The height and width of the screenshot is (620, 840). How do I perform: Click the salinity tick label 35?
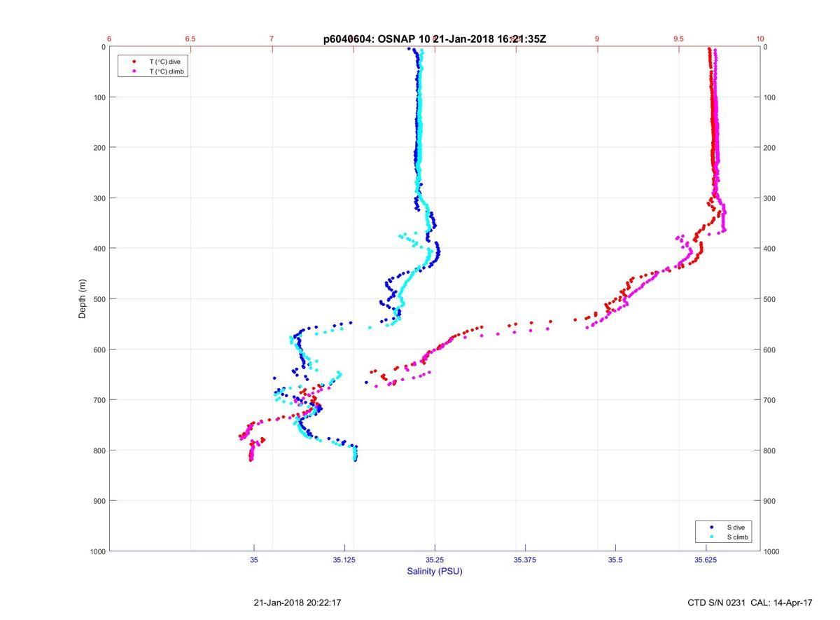(254, 560)
